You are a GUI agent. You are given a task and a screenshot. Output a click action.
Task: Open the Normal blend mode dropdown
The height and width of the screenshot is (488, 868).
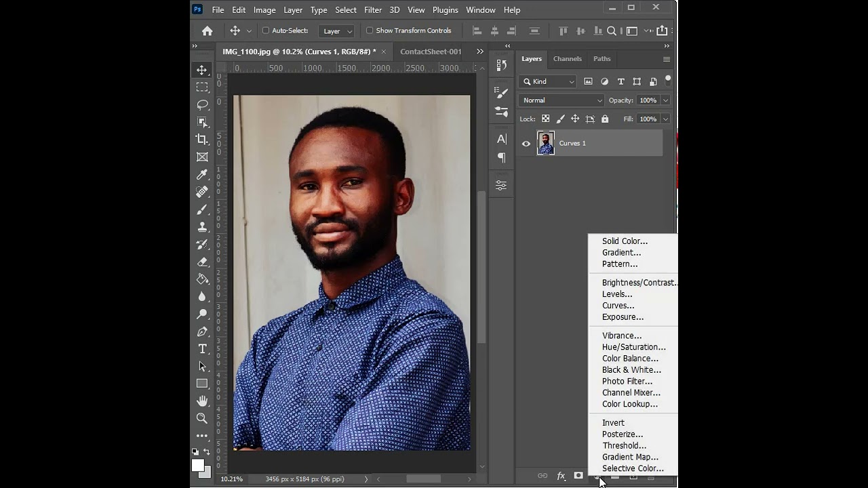click(561, 100)
